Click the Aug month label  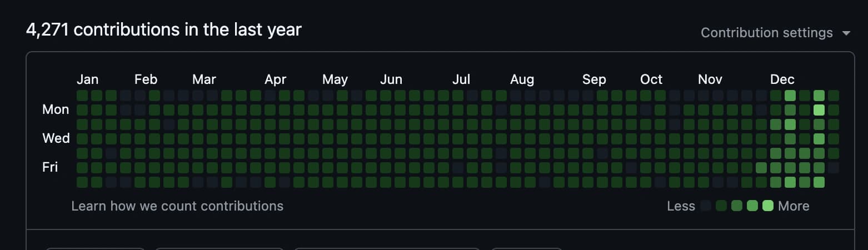pos(522,79)
